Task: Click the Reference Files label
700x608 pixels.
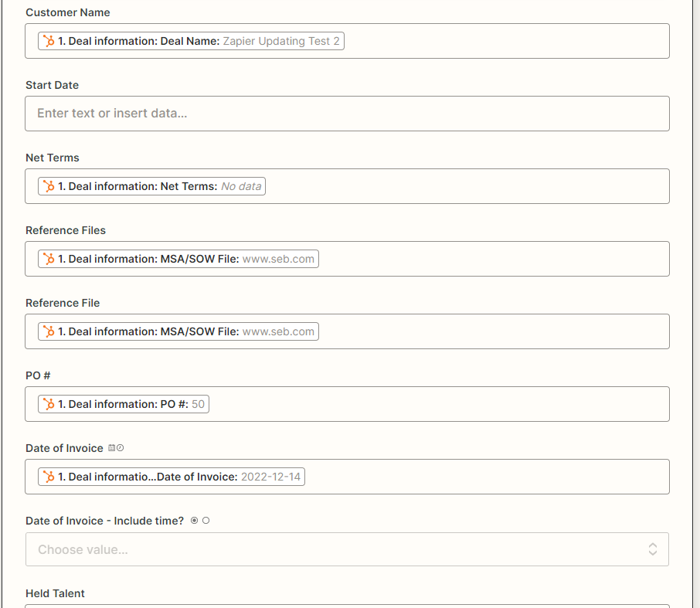Action: coord(66,230)
